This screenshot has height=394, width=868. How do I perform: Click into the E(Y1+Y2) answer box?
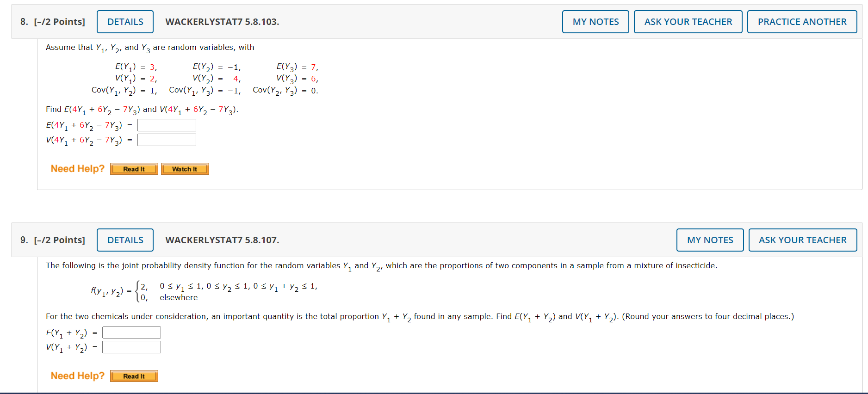tap(131, 332)
